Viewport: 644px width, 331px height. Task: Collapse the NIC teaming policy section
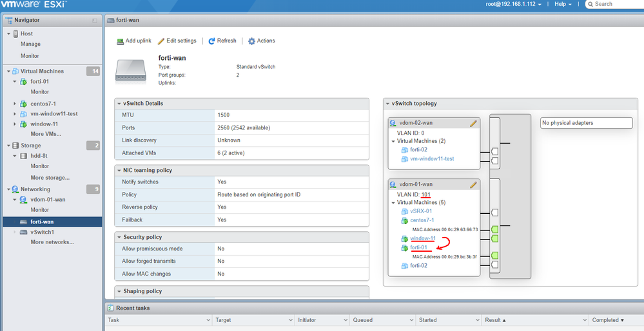[119, 170]
